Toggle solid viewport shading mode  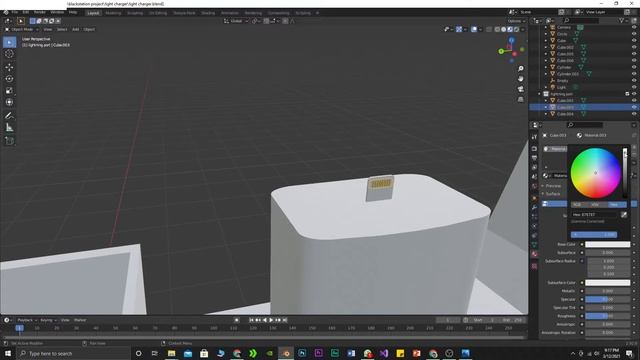(503, 29)
